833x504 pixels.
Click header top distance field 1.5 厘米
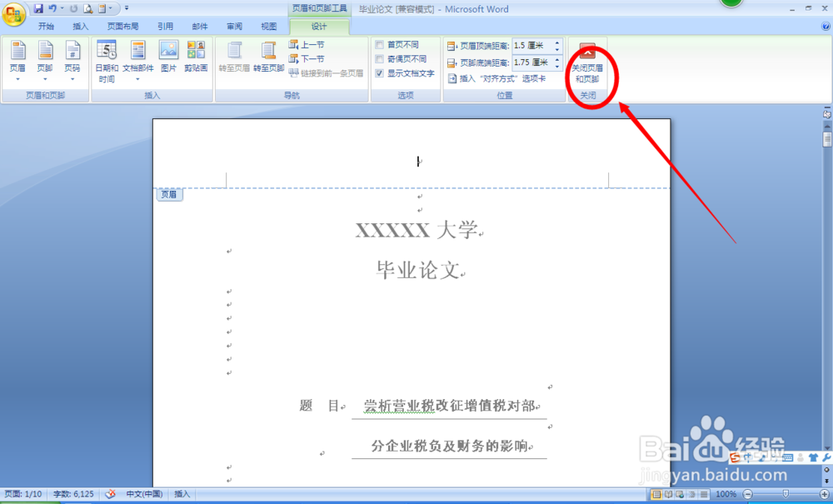click(532, 46)
